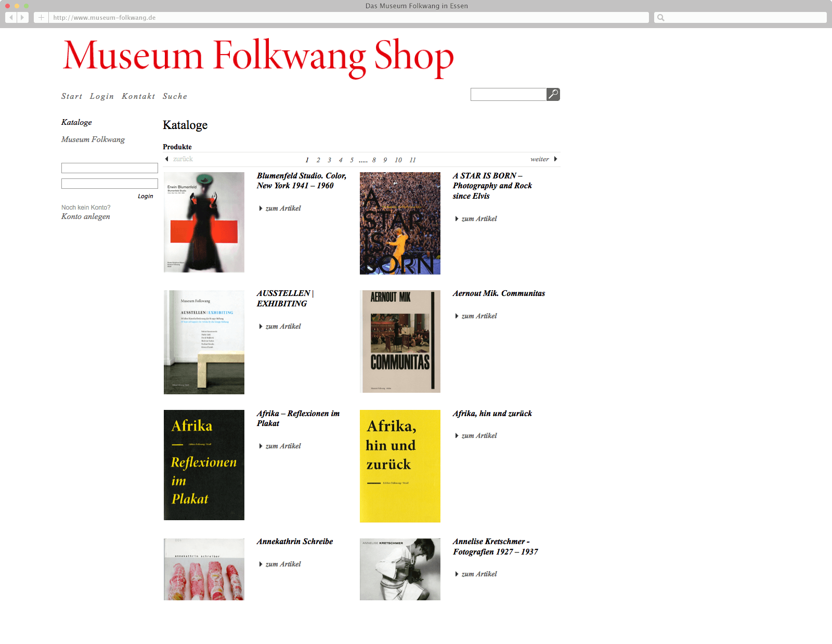Select Museum Folkwang in the sidebar

[93, 139]
